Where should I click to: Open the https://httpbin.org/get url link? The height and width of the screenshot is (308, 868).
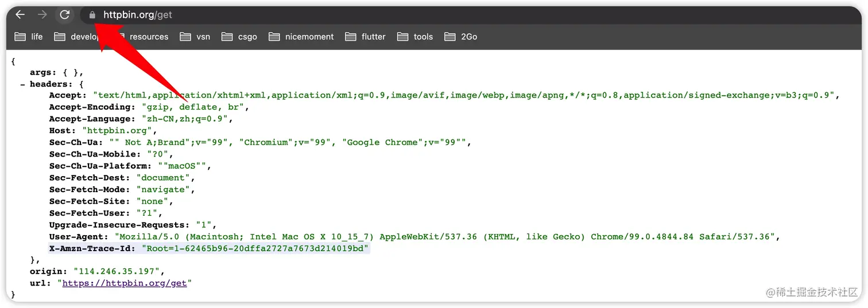coord(125,283)
